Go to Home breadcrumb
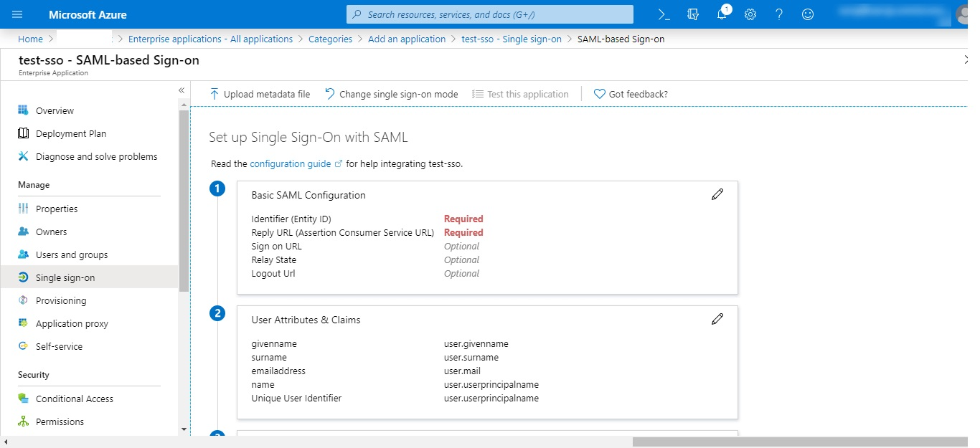This screenshot has width=980, height=448. pos(31,39)
